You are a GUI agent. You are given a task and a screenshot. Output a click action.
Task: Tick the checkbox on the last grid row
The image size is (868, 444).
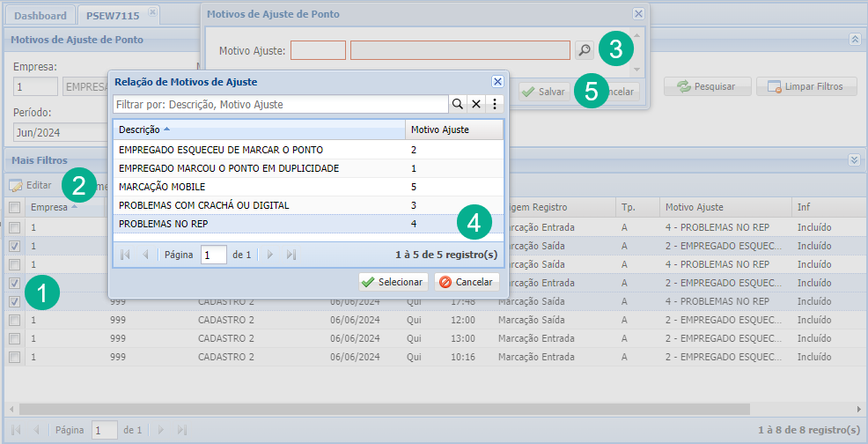click(x=14, y=357)
